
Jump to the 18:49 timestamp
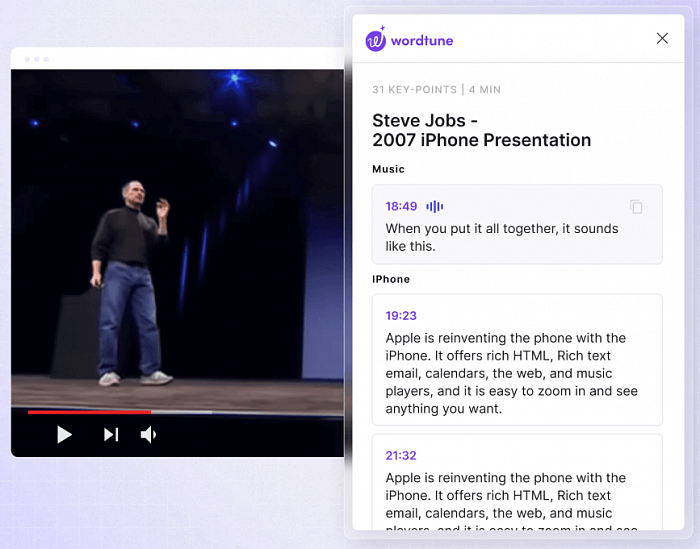point(401,206)
